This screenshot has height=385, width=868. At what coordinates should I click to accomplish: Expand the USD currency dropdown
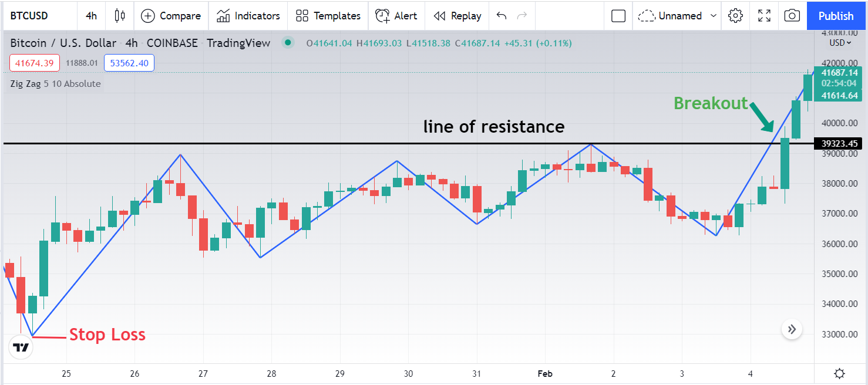840,42
